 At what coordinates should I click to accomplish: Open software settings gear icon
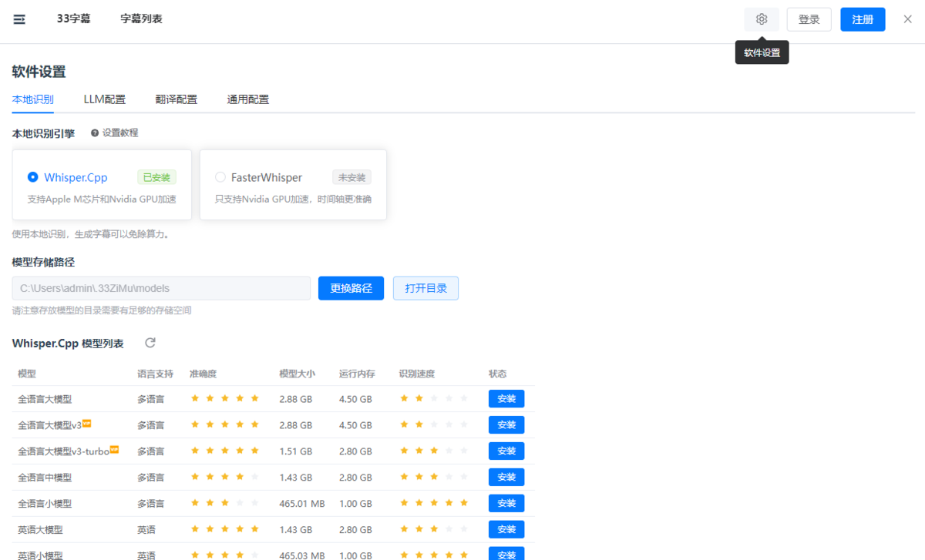tap(762, 19)
